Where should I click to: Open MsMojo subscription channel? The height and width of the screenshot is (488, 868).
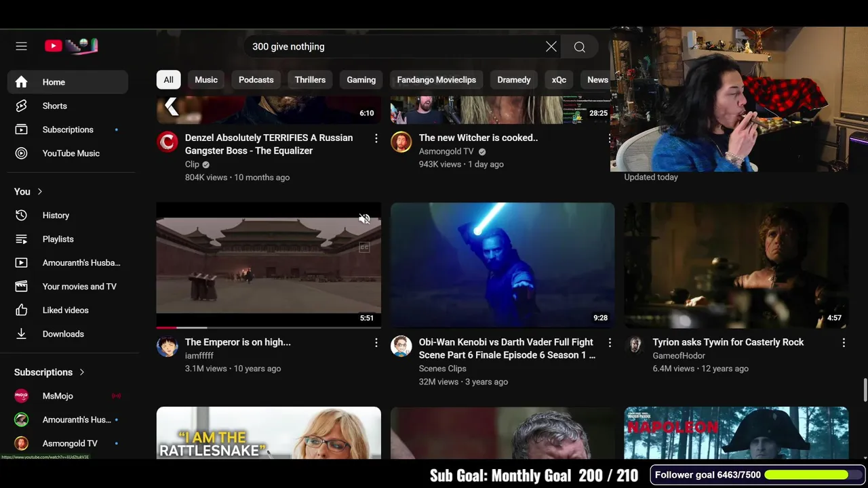[68, 396]
